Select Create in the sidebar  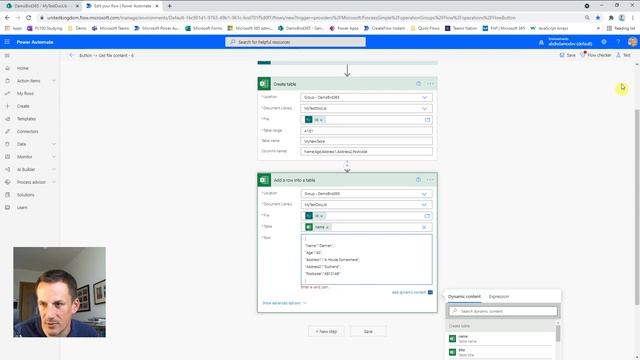coord(23,106)
